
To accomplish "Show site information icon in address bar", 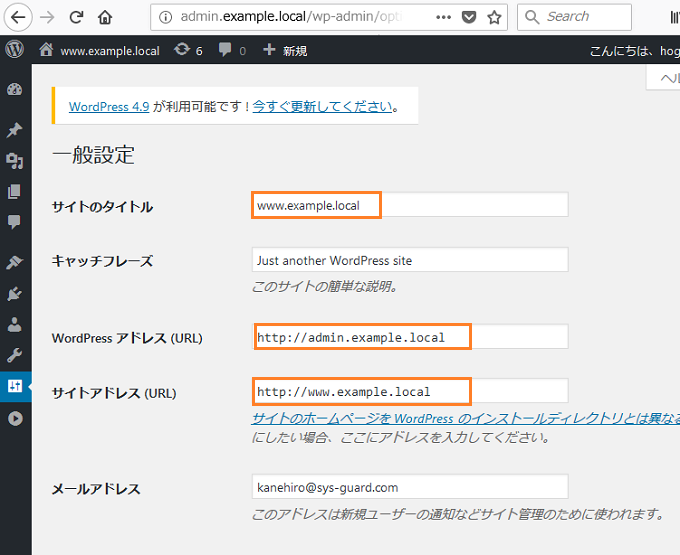I will (x=165, y=17).
